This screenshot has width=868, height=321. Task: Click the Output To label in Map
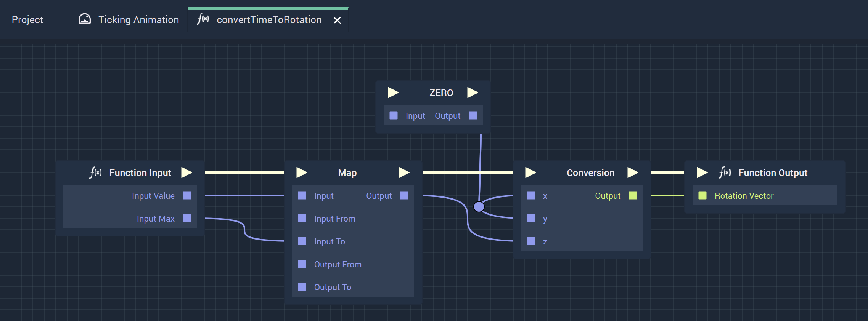click(x=333, y=287)
